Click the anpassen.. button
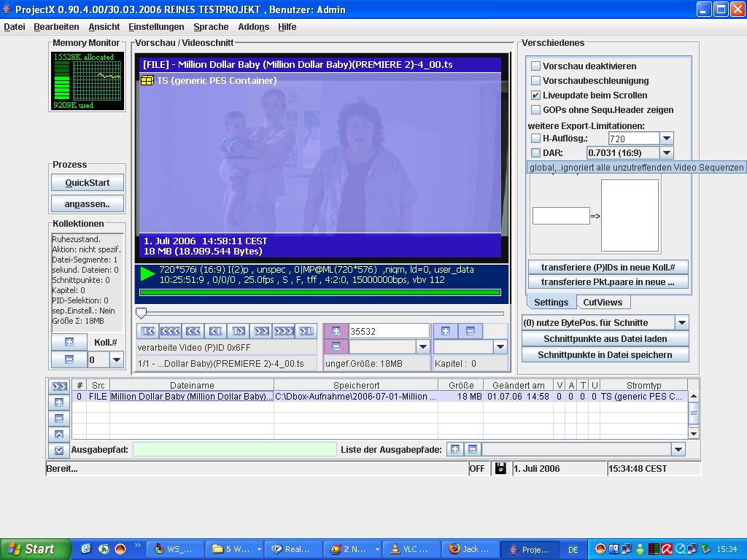This screenshot has width=747, height=560. click(88, 204)
